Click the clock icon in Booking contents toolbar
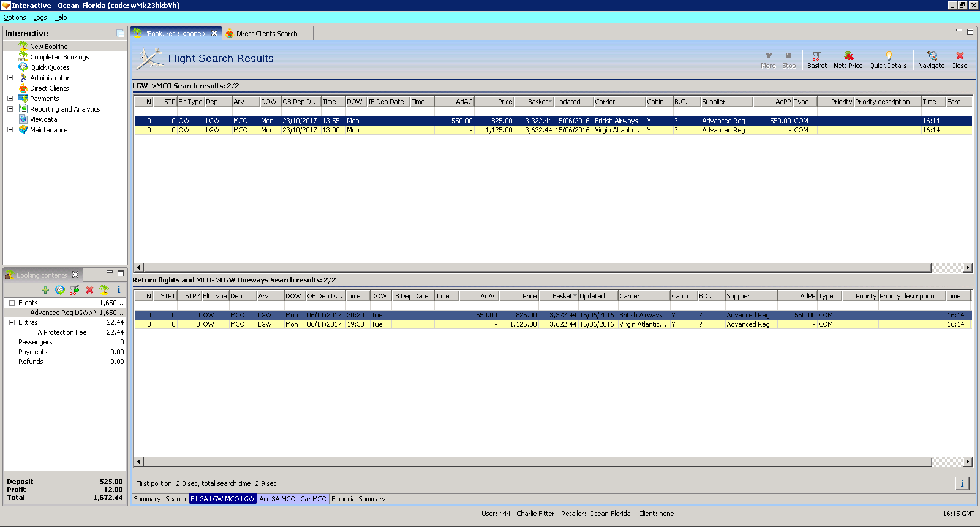The image size is (980, 527). click(59, 290)
